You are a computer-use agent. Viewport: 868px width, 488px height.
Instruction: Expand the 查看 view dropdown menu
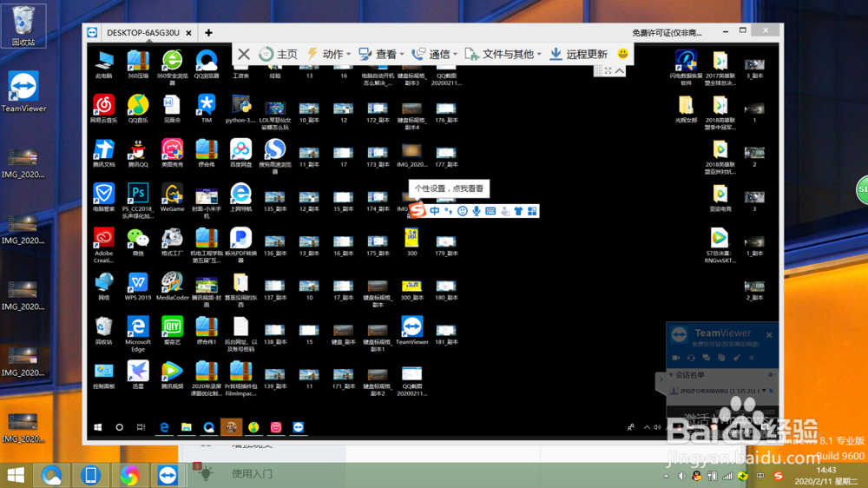tap(381, 54)
